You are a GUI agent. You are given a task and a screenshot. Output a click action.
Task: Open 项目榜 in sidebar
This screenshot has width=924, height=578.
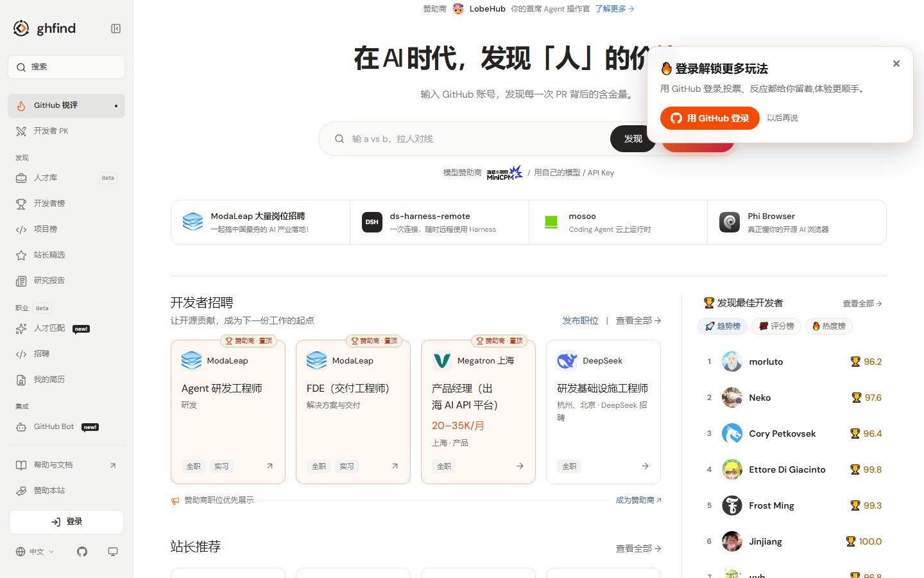click(66, 229)
